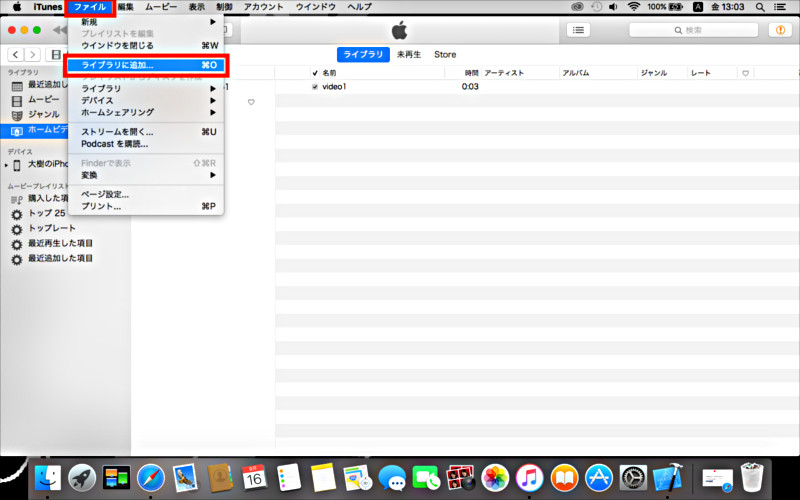Select the ムービー film icon in sidebar
The width and height of the screenshot is (800, 500).
click(17, 101)
